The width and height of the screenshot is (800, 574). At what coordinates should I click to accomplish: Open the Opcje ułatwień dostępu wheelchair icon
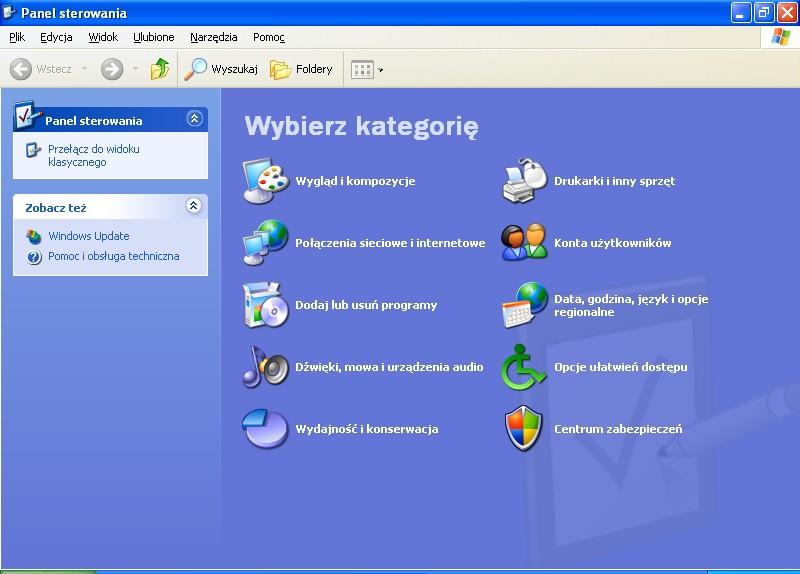click(524, 367)
